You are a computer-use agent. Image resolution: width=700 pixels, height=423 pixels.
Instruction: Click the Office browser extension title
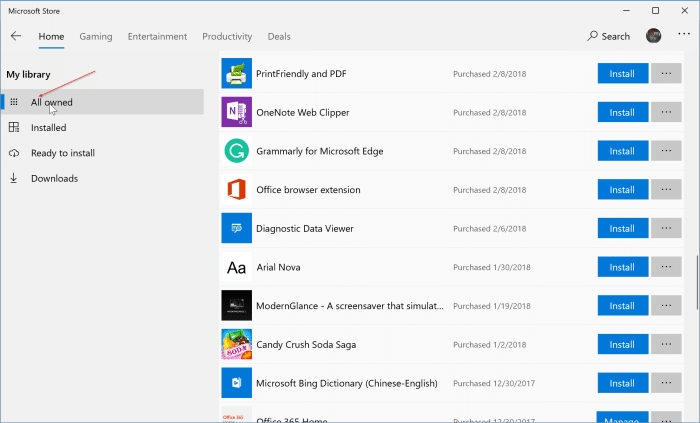(308, 190)
